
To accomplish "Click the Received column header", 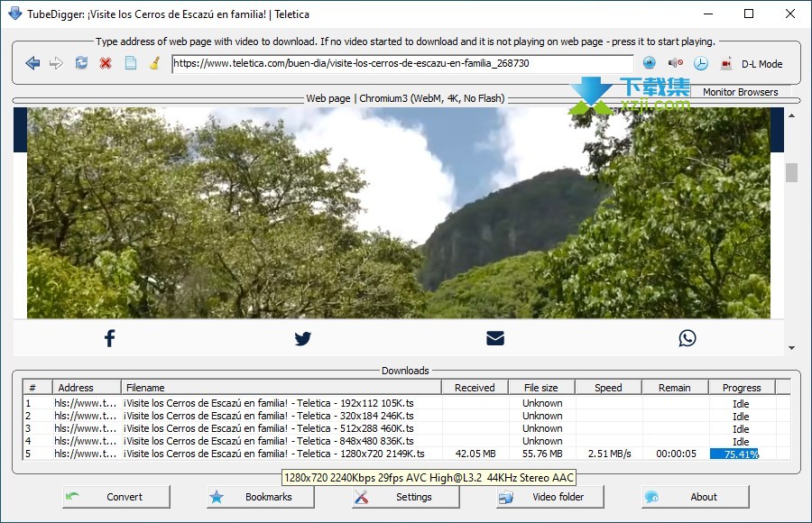I will (x=475, y=388).
